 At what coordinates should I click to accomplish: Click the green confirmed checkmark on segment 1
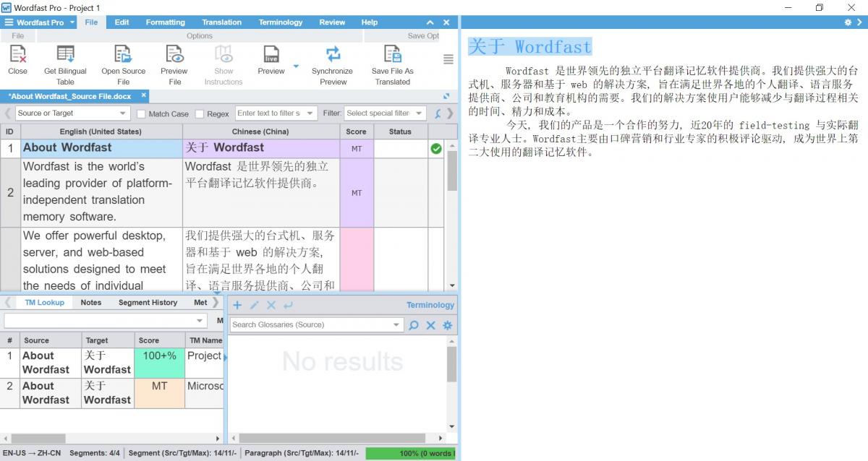pyautogui.click(x=436, y=149)
